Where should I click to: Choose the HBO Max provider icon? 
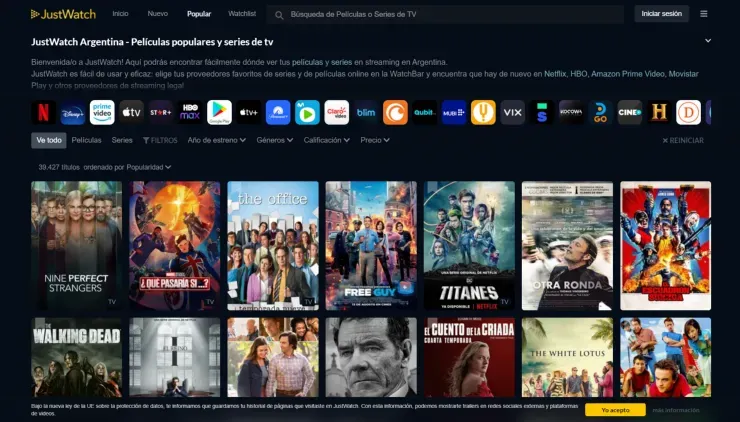point(190,112)
